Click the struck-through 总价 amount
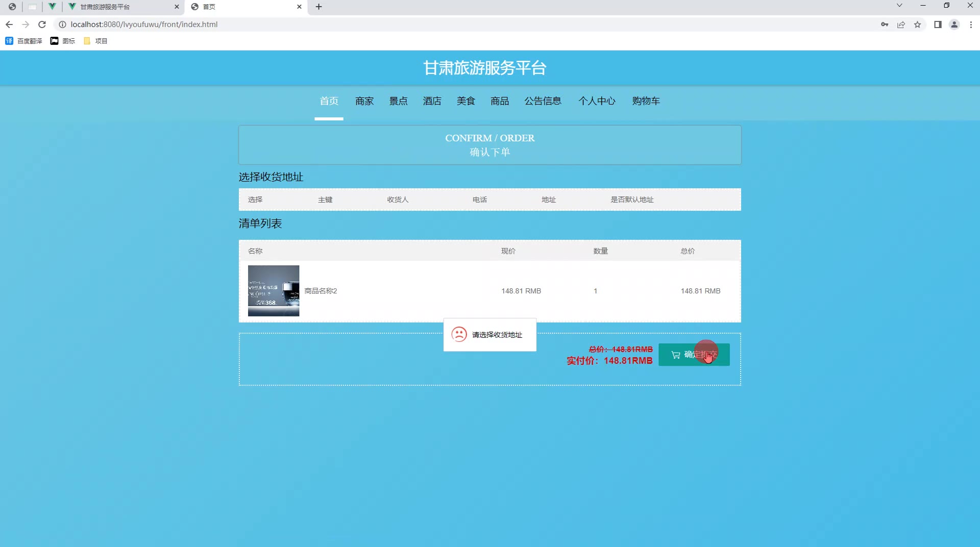The height and width of the screenshot is (547, 980). [x=621, y=349]
